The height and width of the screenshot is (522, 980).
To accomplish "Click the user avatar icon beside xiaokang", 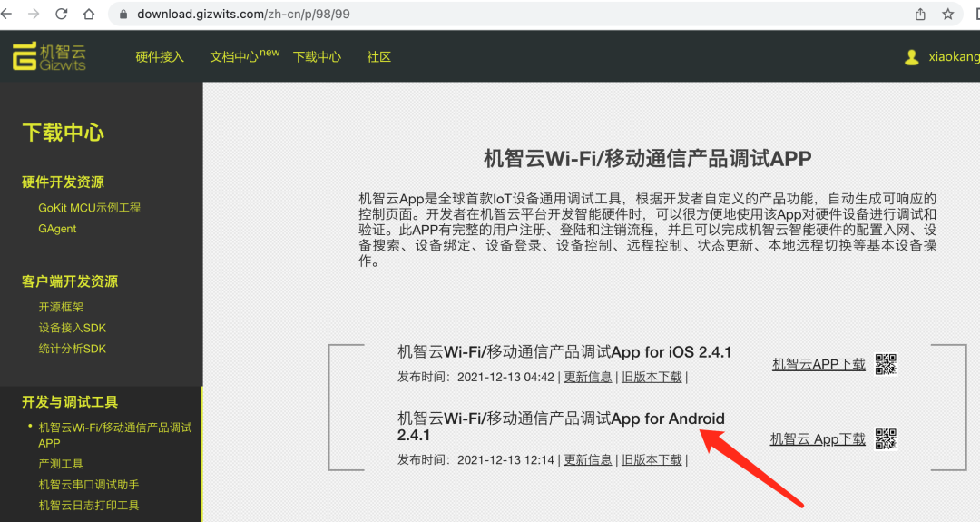I will point(912,57).
